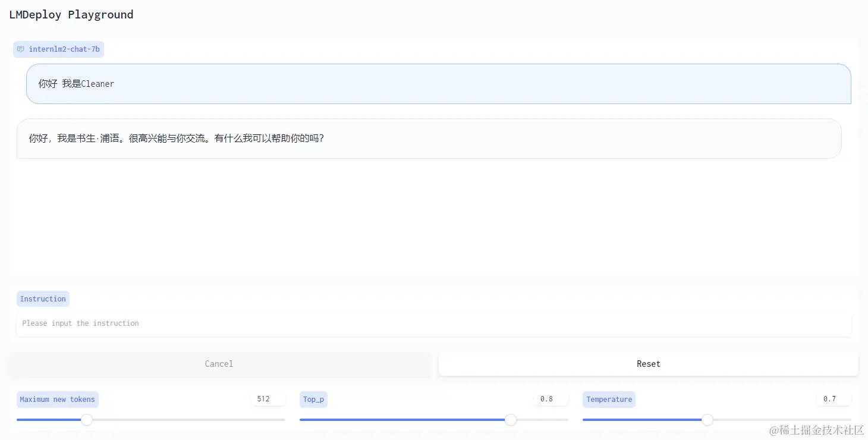
Task: Click the Top_p value box 0.8
Action: [x=551, y=399]
